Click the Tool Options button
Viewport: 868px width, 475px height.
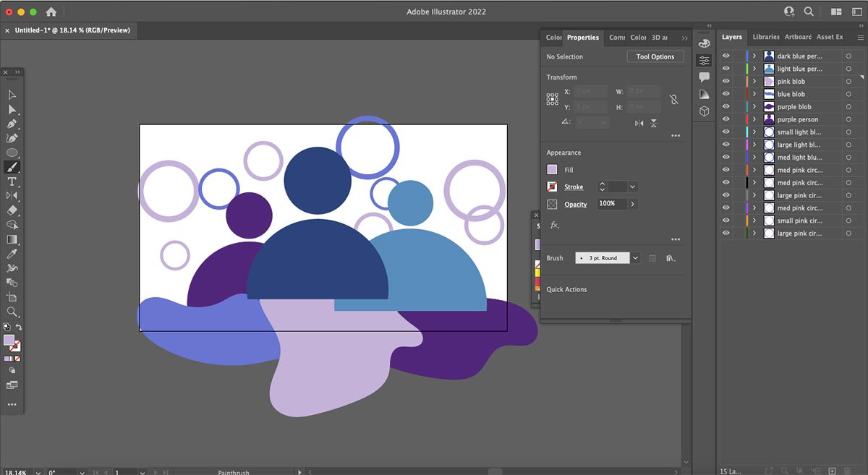(655, 56)
